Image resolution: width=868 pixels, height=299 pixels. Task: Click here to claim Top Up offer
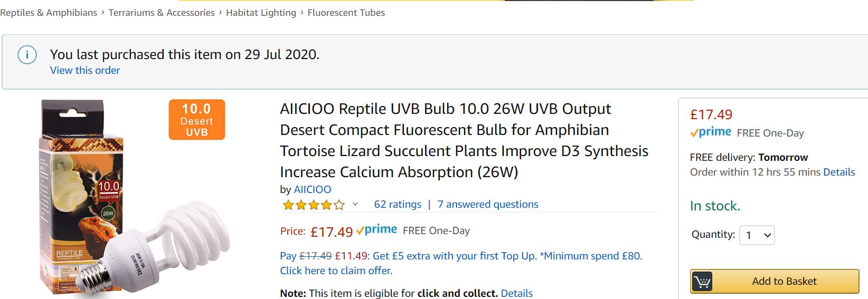(x=336, y=271)
